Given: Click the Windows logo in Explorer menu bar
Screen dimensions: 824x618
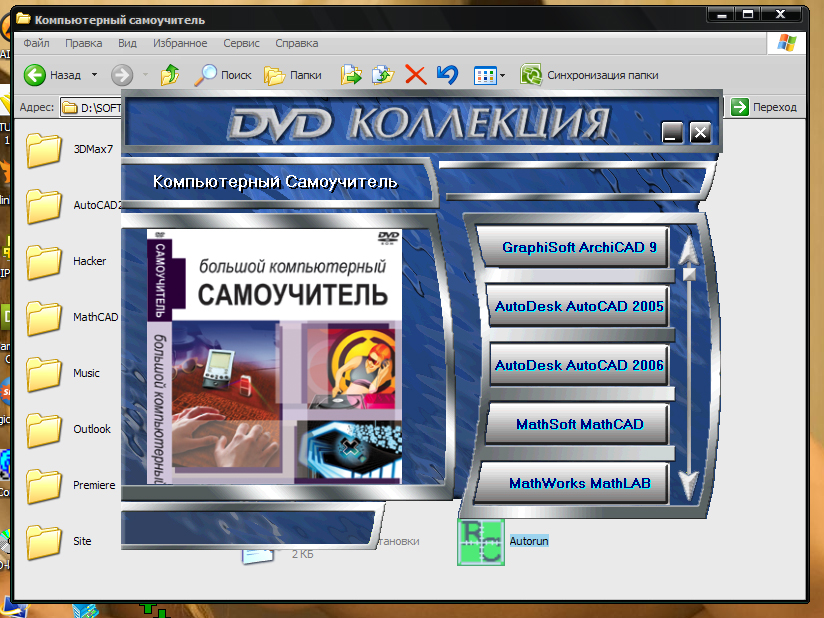Looking at the screenshot, I should click(x=786, y=43).
